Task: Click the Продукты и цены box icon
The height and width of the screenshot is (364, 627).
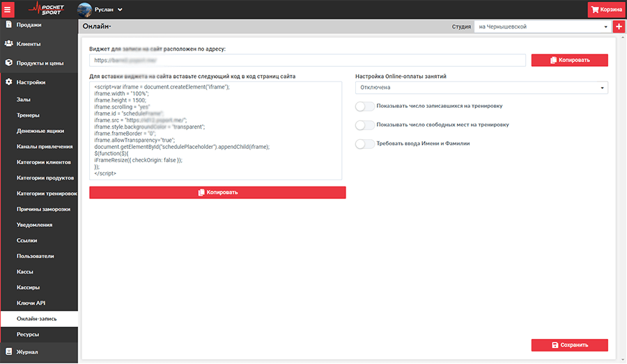Action: (x=9, y=63)
